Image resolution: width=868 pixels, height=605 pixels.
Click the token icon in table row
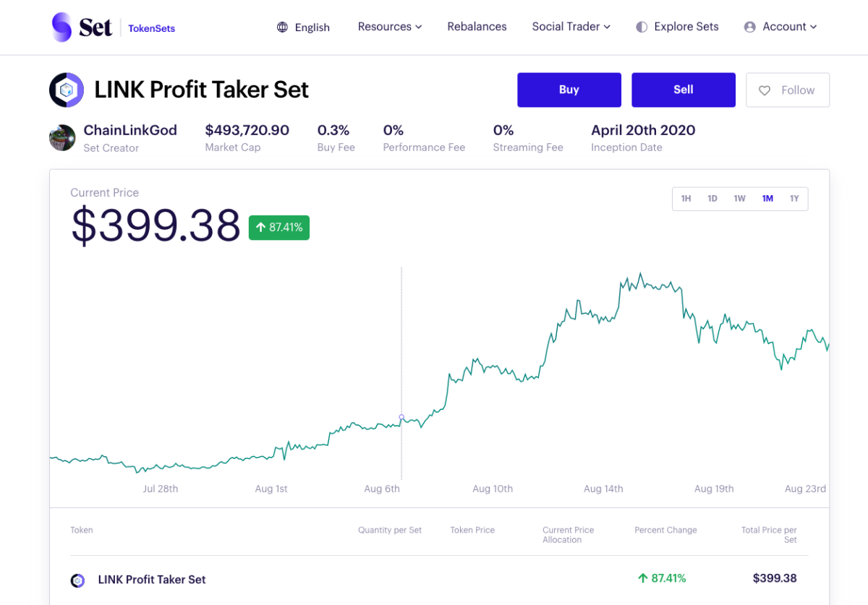coord(77,580)
